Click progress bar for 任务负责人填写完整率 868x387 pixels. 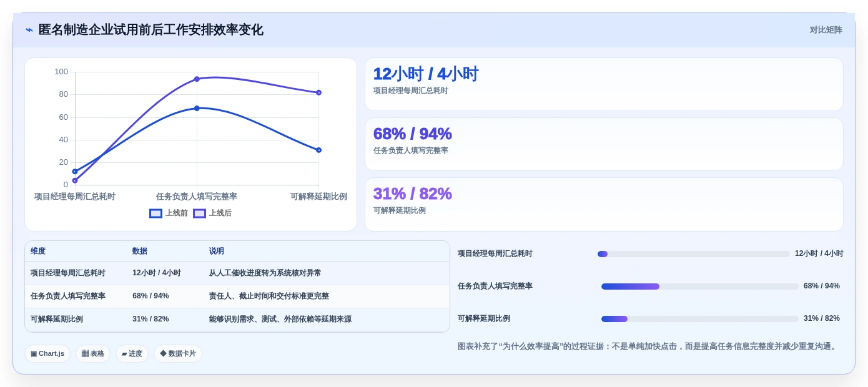[x=699, y=287]
